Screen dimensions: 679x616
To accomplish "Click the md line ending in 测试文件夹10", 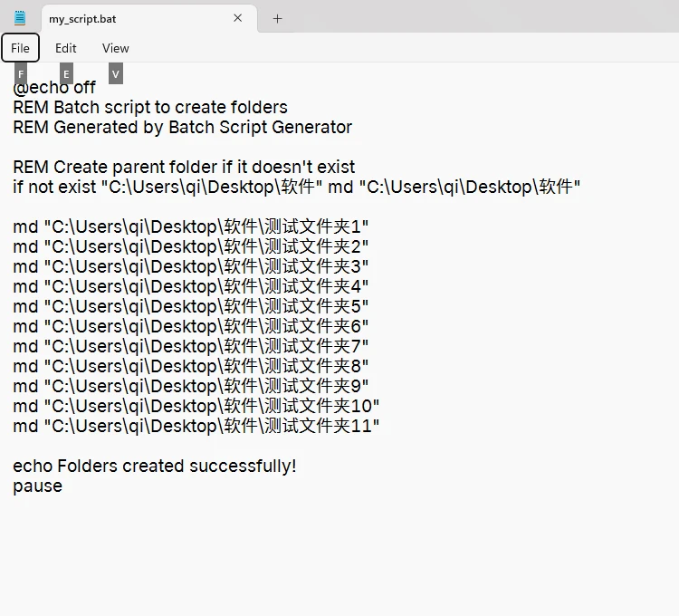I will click(x=196, y=407).
